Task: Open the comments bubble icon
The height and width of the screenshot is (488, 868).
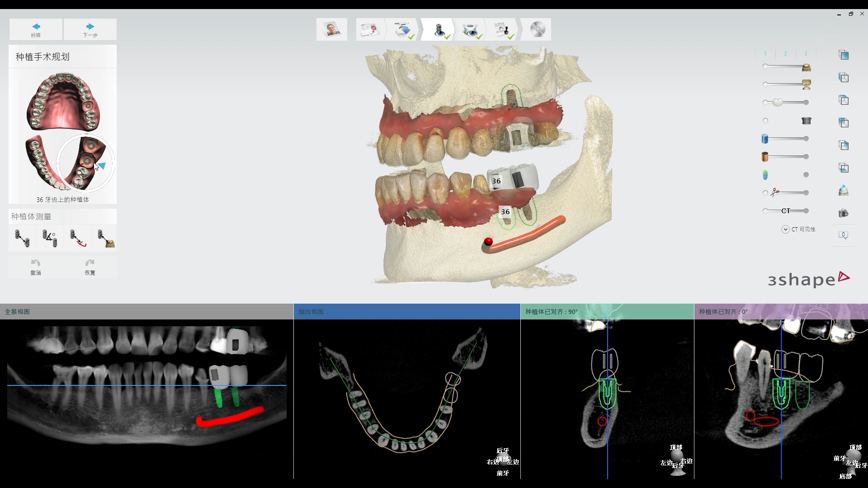Action: coord(843,235)
